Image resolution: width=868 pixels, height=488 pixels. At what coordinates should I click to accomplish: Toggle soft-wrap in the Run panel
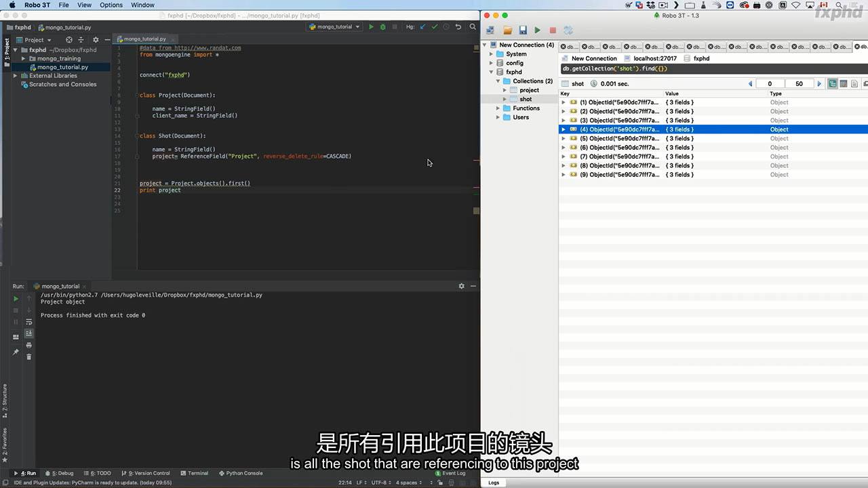29,322
